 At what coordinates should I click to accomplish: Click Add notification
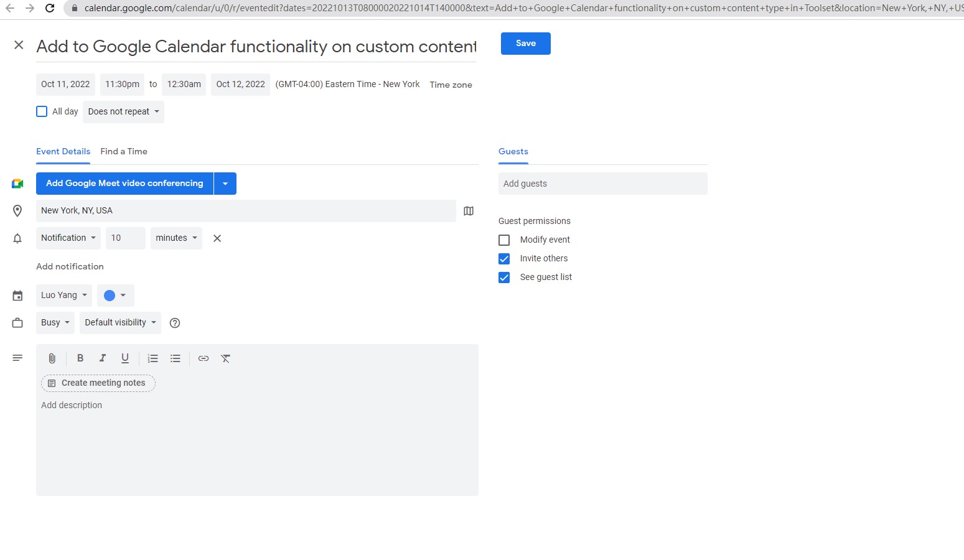click(70, 267)
